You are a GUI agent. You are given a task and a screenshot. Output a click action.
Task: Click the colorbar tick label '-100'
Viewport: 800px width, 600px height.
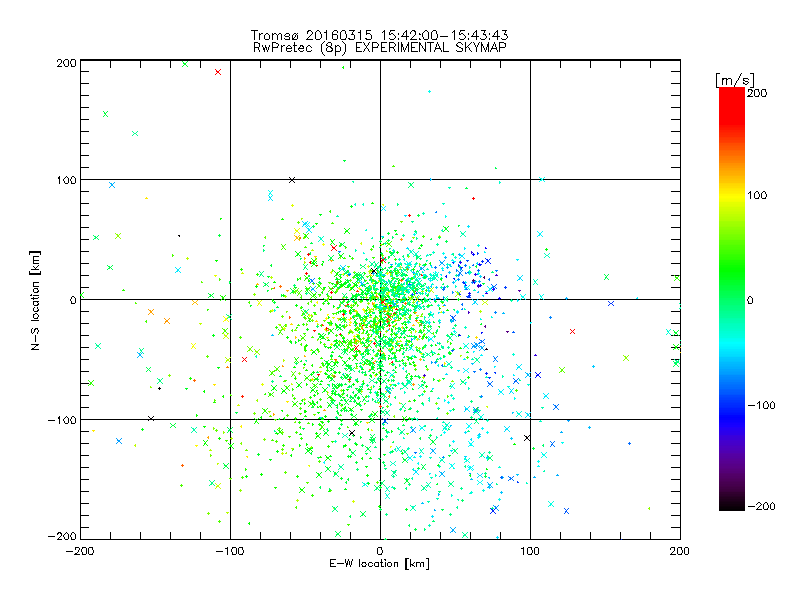[761, 406]
